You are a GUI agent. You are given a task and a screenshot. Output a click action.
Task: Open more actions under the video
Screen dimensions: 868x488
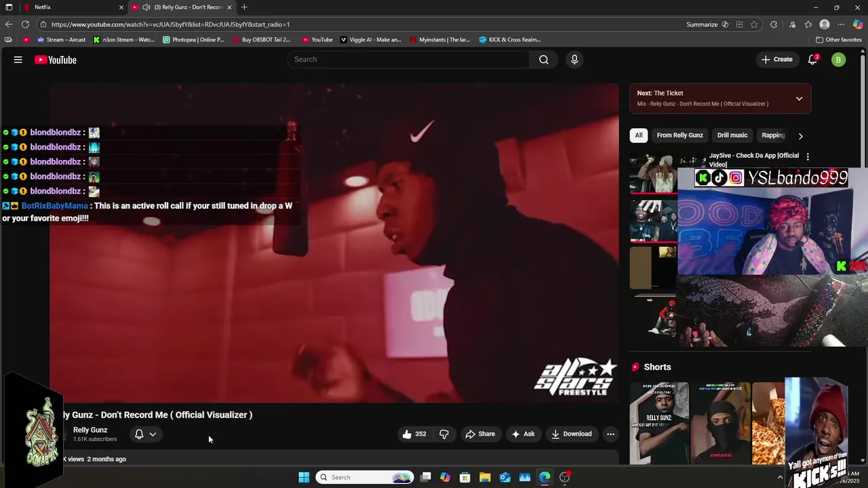point(610,434)
